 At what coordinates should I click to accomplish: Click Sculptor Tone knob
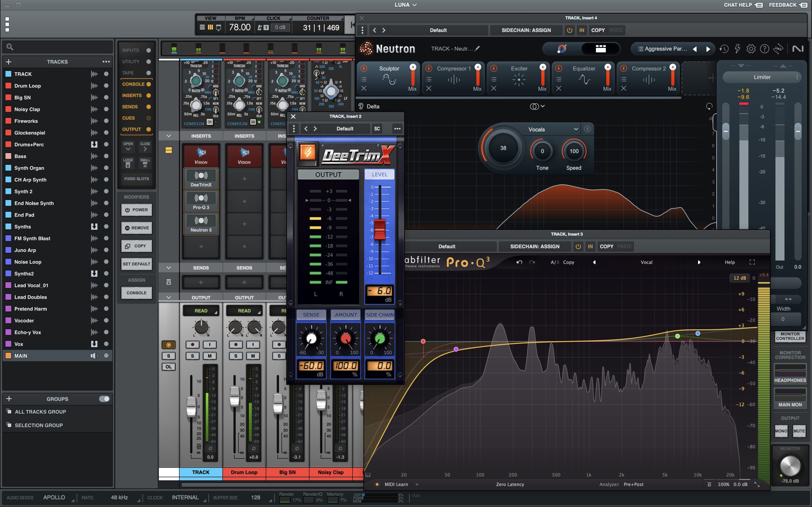coord(542,151)
